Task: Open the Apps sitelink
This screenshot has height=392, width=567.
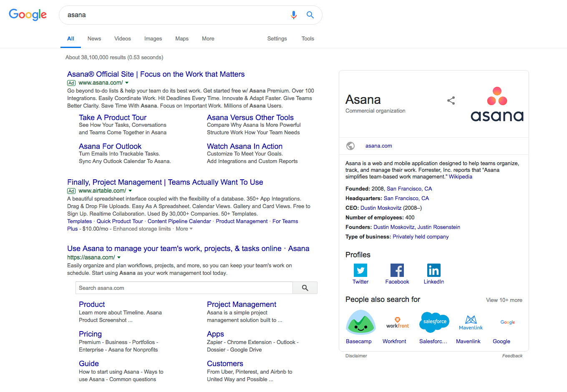Action: (215, 334)
